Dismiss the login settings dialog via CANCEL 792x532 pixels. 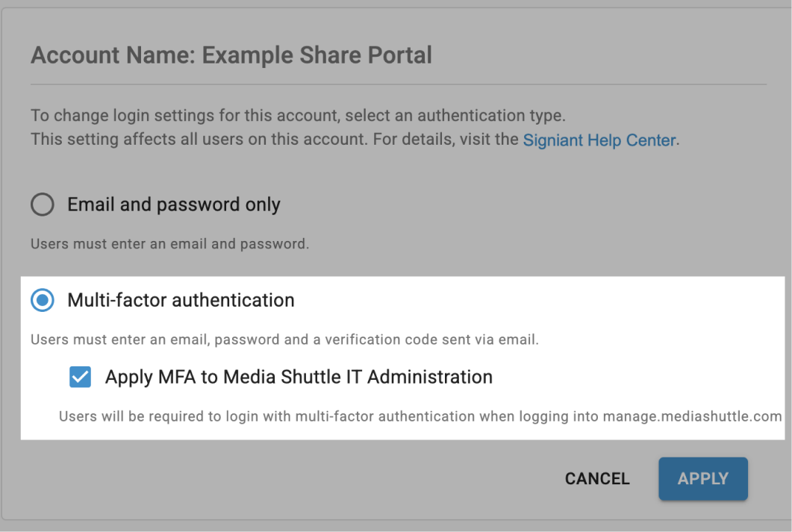(x=596, y=478)
